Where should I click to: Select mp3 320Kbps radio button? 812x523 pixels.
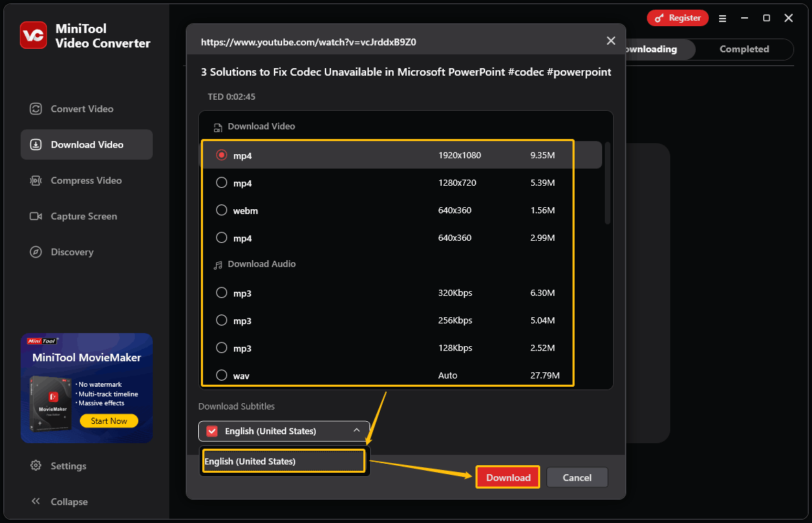tap(222, 292)
